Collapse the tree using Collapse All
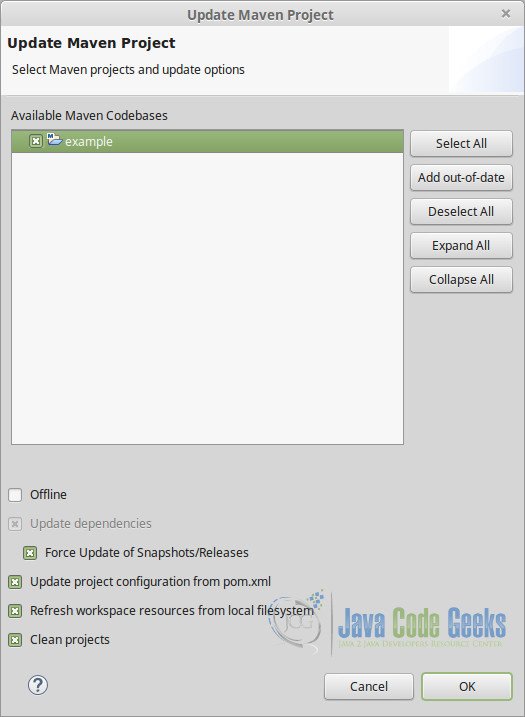Screen dimensions: 525x717 click(461, 279)
